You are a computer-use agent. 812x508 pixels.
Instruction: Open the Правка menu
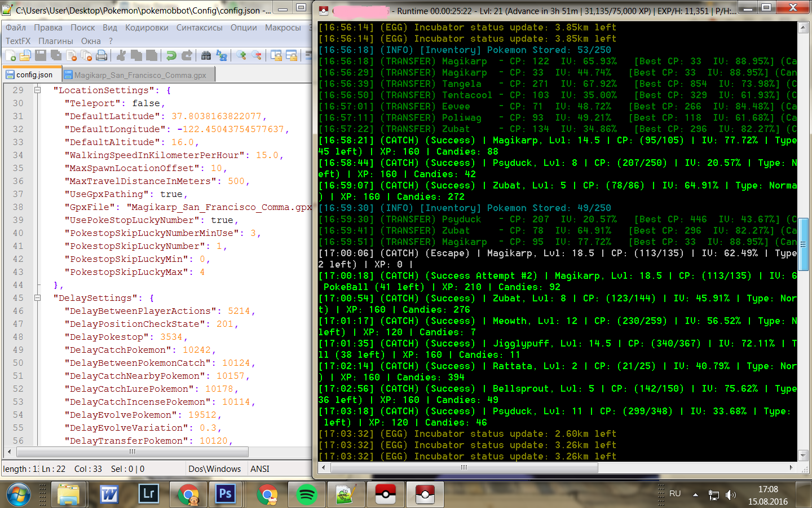pos(48,28)
